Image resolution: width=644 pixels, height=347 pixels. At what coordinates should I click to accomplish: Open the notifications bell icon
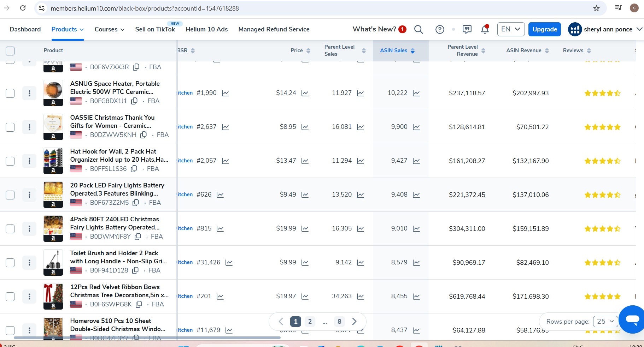[x=485, y=29]
